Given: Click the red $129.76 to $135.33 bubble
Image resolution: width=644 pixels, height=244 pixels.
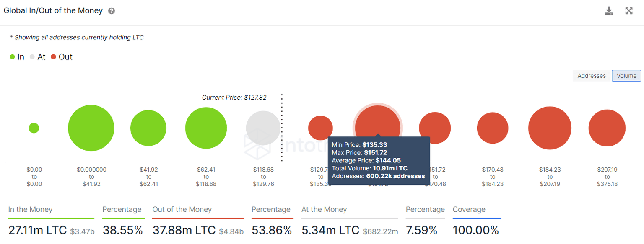Looking at the screenshot, I should 320,128.
